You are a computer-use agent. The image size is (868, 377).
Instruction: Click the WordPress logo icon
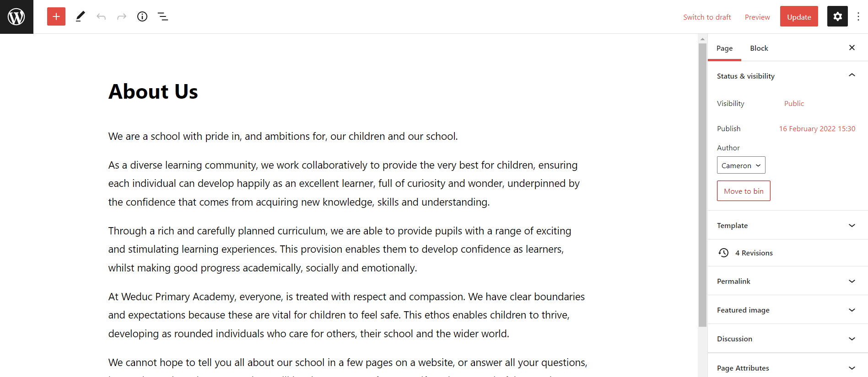16,17
